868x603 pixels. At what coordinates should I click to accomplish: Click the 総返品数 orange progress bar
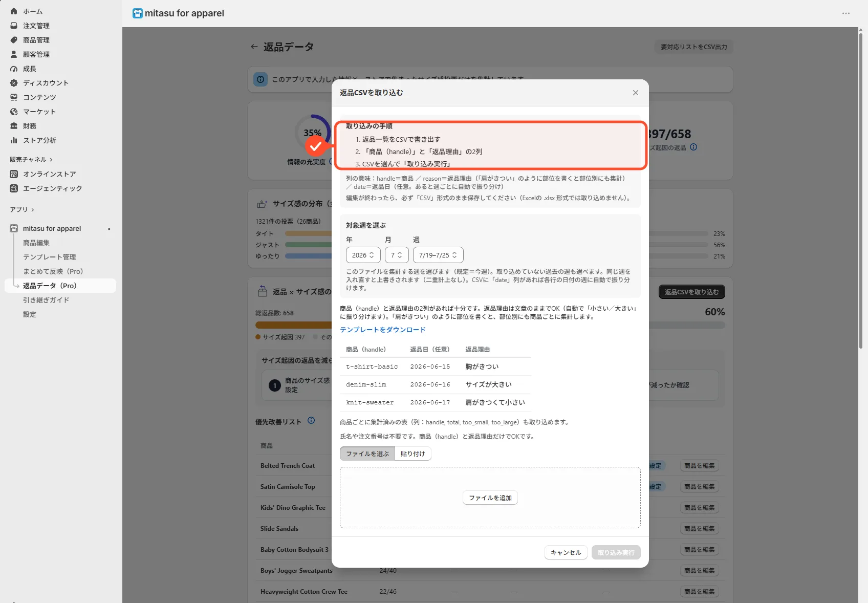click(294, 325)
